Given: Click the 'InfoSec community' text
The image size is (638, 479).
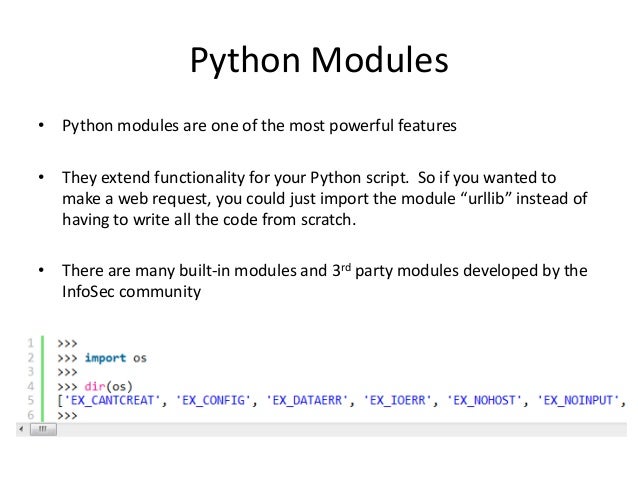Looking at the screenshot, I should click(131, 292).
